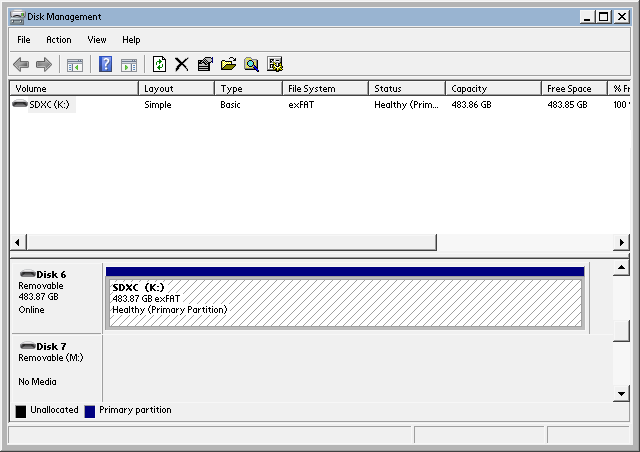Click the 483.85 GB free space cell

(567, 105)
